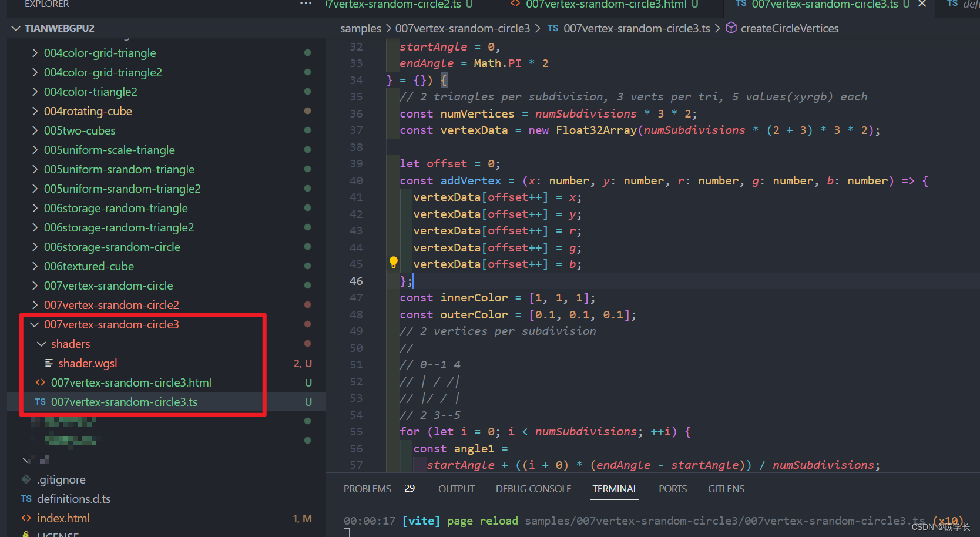
Task: Click the TS icon in the breadcrumb path
Action: (x=553, y=28)
